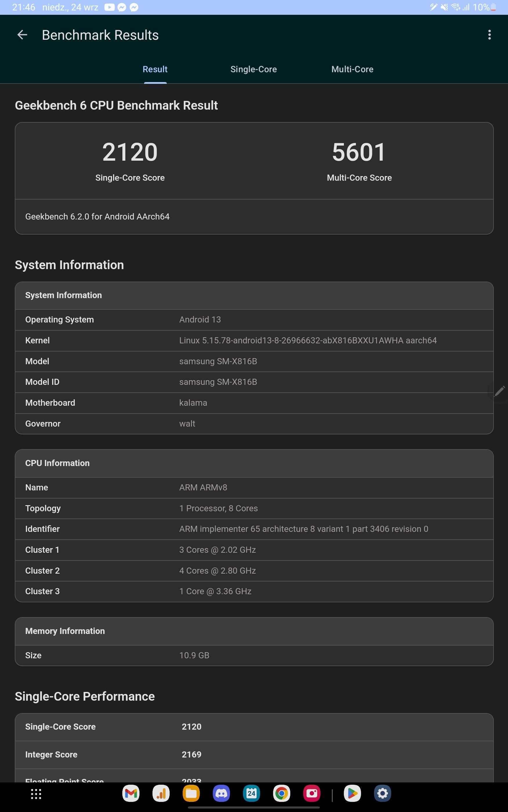Tap the memory size 10.9 GB
This screenshot has height=812, width=508.
click(x=194, y=655)
